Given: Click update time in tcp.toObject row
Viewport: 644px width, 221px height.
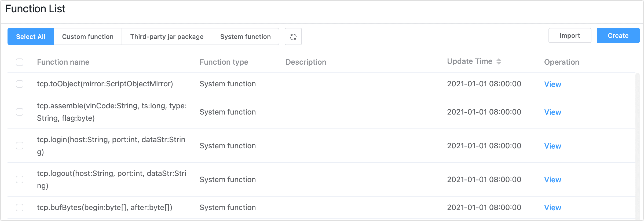Looking at the screenshot, I should (484, 84).
